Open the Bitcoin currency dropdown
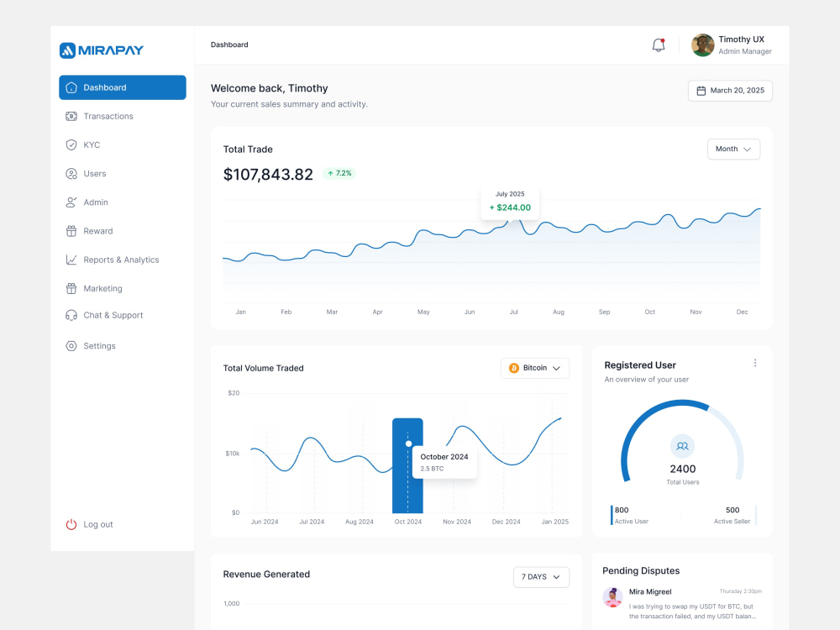 coord(535,368)
